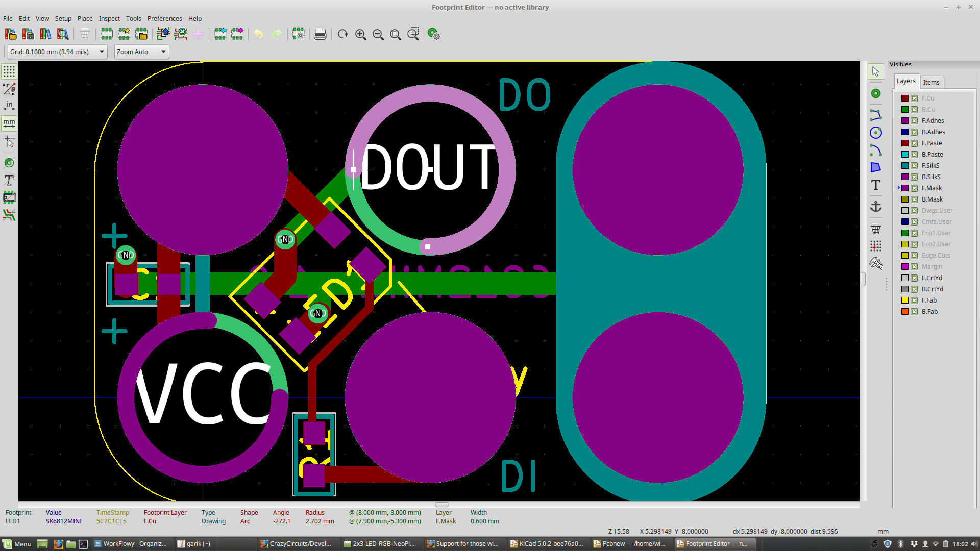
Task: Open the Footprint Properties dialog
Action: tap(298, 34)
